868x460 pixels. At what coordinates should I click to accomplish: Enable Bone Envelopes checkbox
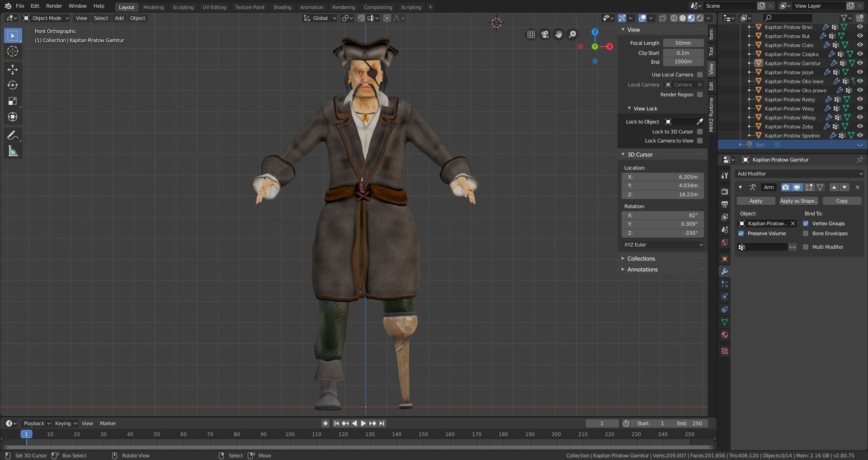tap(806, 233)
